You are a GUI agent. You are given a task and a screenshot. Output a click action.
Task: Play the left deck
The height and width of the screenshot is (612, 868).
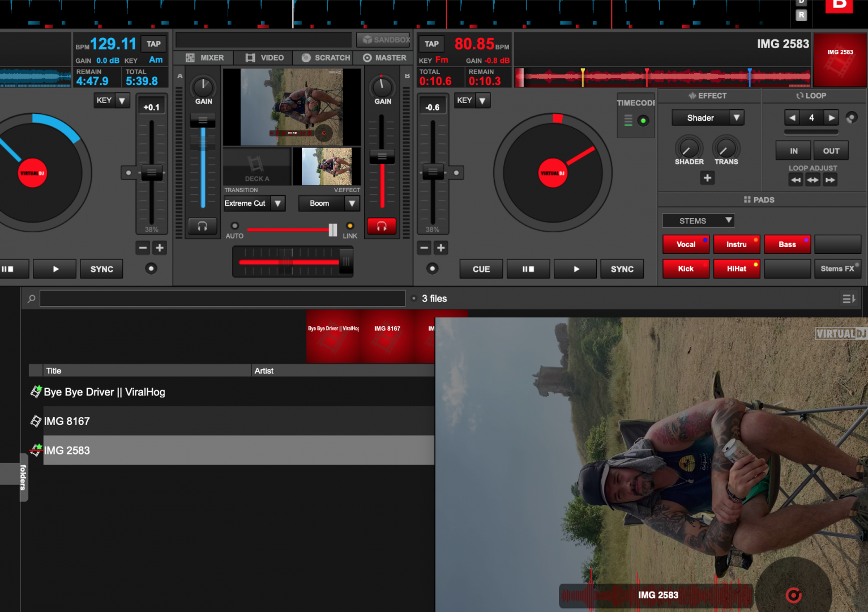[x=55, y=269]
